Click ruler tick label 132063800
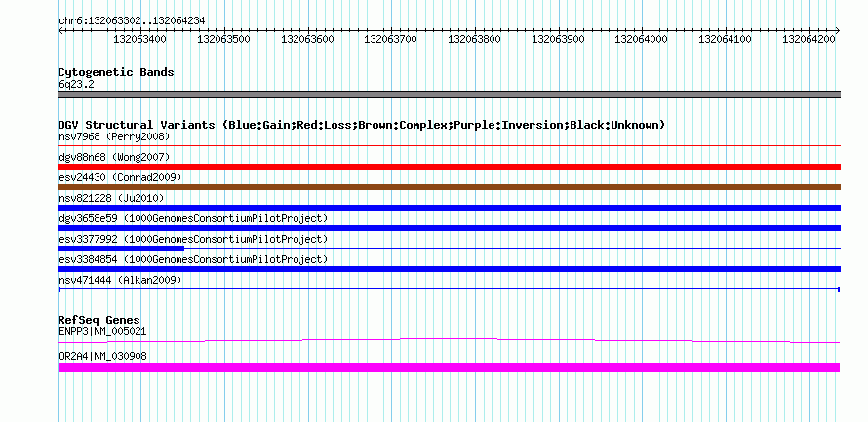 coord(474,39)
